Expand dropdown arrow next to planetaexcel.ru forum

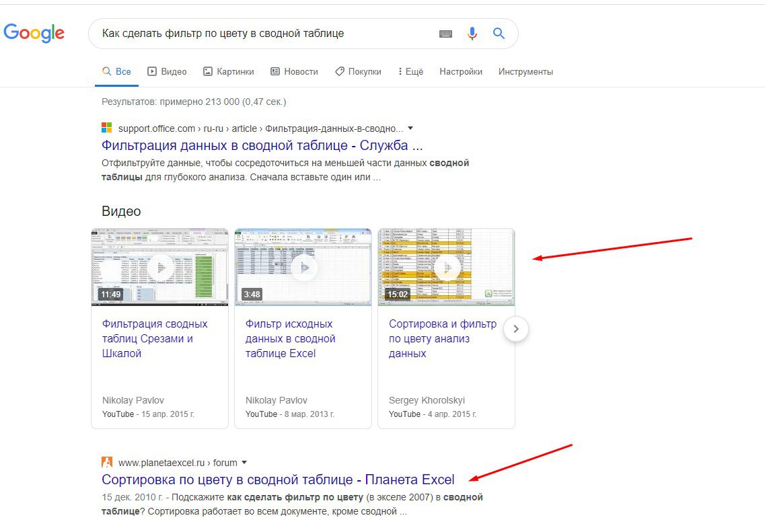(x=244, y=462)
